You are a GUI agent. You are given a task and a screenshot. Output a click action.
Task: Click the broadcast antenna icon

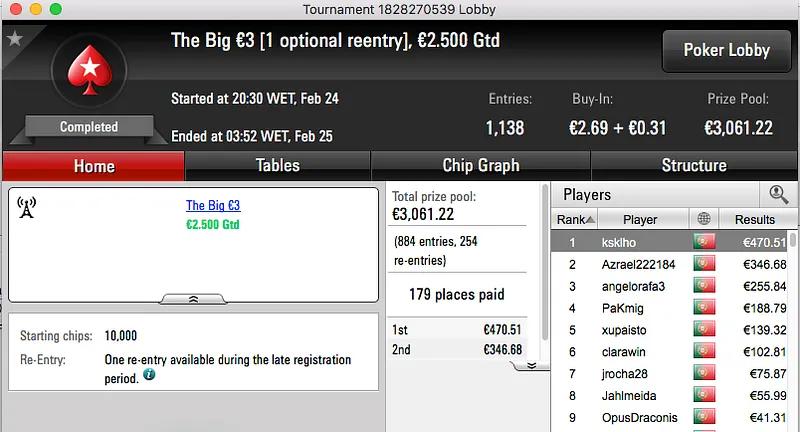point(27,207)
